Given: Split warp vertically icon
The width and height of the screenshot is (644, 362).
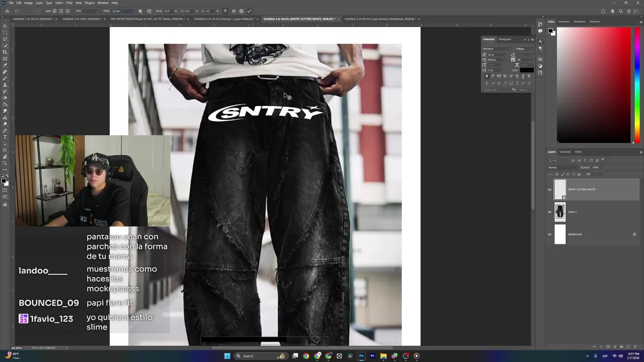Looking at the screenshot, I should pos(61,11).
